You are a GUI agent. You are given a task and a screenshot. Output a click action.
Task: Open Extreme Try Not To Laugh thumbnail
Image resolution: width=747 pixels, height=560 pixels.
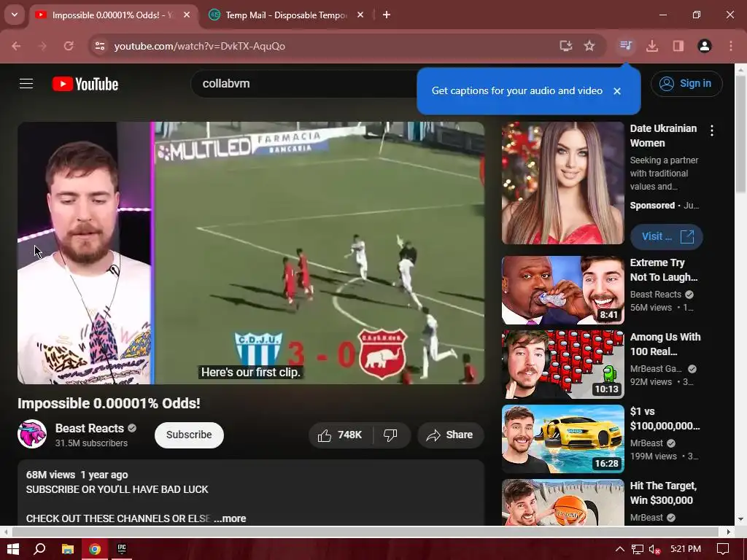(x=562, y=290)
